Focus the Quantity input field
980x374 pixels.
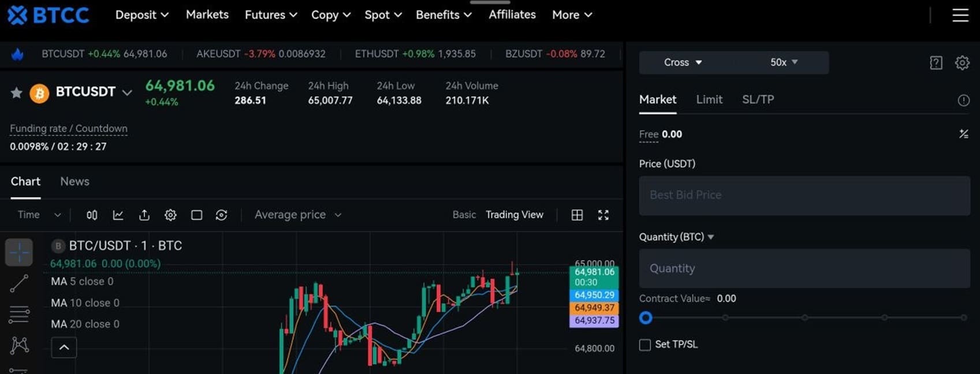tap(804, 268)
